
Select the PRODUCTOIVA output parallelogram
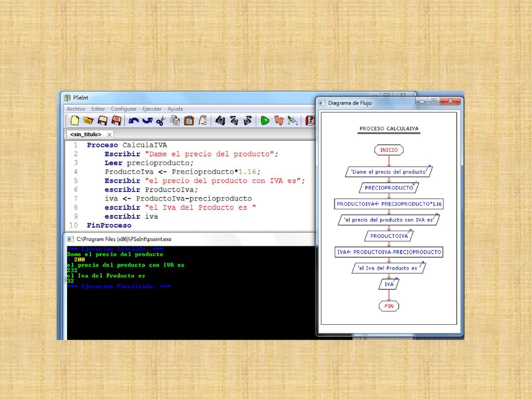coord(389,236)
